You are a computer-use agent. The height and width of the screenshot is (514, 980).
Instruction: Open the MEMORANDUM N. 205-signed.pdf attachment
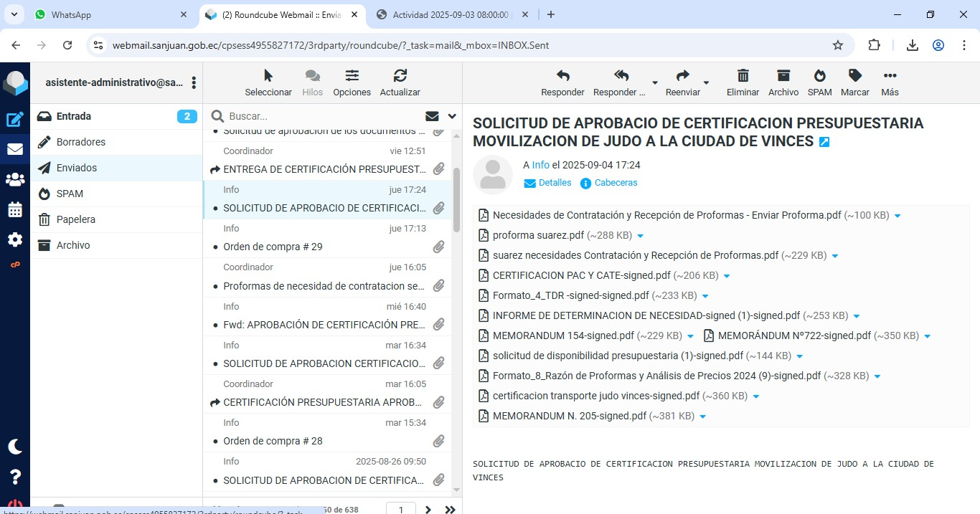[570, 416]
